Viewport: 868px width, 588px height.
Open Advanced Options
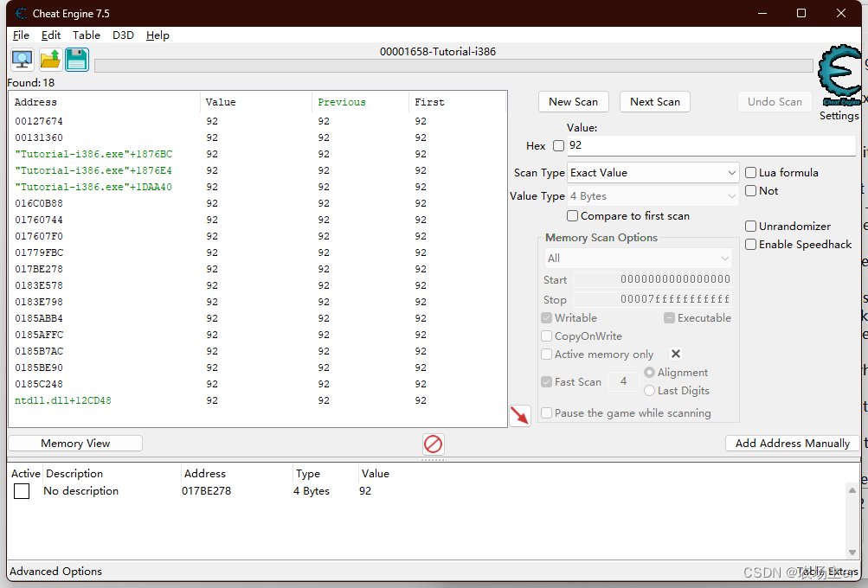[x=56, y=572]
